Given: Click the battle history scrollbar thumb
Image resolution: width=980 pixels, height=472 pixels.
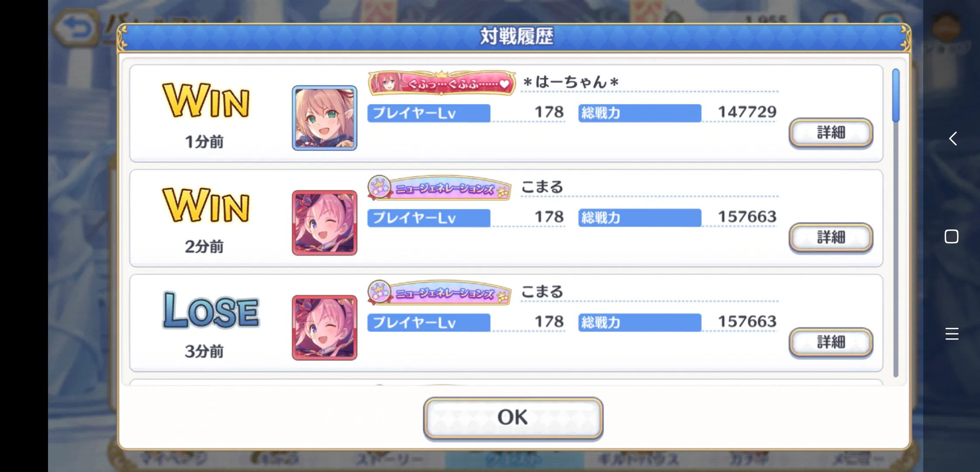Looking at the screenshot, I should (x=896, y=95).
